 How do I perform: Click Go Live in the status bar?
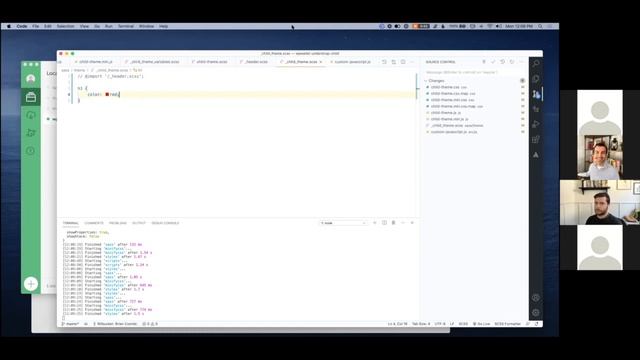[482, 324]
